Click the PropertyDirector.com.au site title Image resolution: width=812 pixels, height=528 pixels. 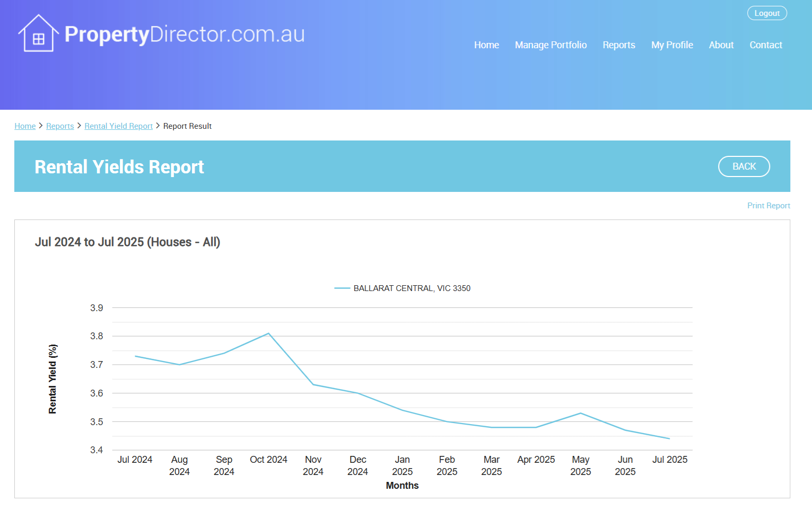tap(185, 34)
